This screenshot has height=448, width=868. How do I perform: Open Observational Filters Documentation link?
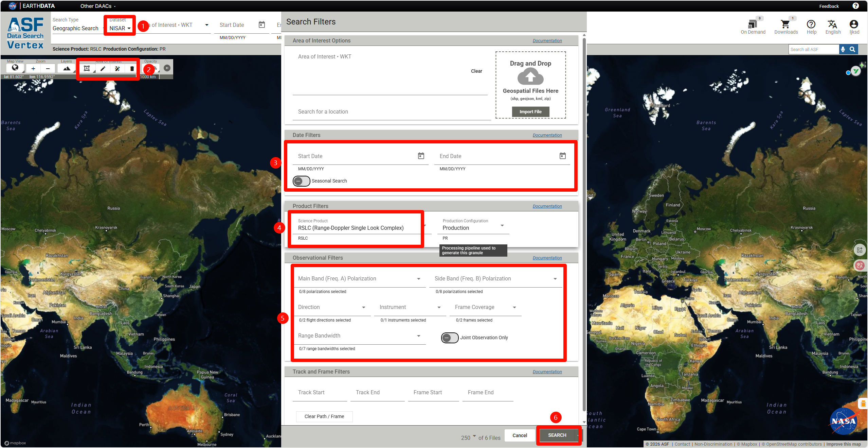pyautogui.click(x=547, y=258)
